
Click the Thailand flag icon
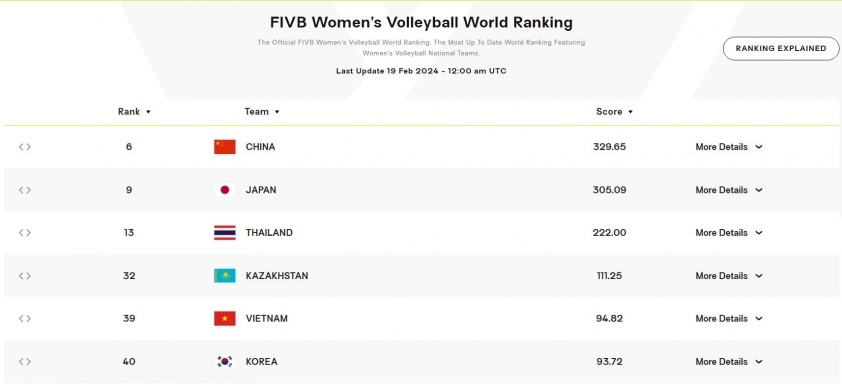[x=224, y=233]
